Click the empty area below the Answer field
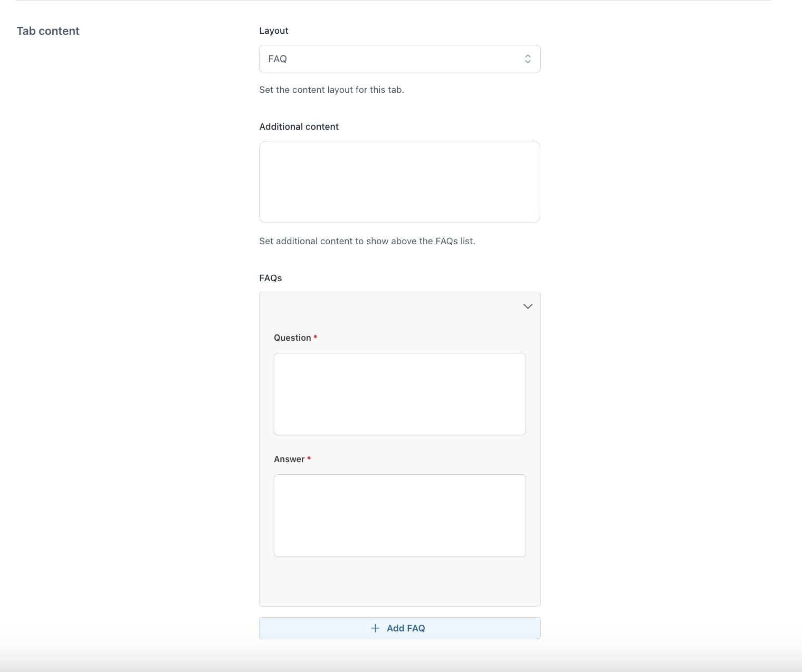The width and height of the screenshot is (802, 672). click(399, 581)
